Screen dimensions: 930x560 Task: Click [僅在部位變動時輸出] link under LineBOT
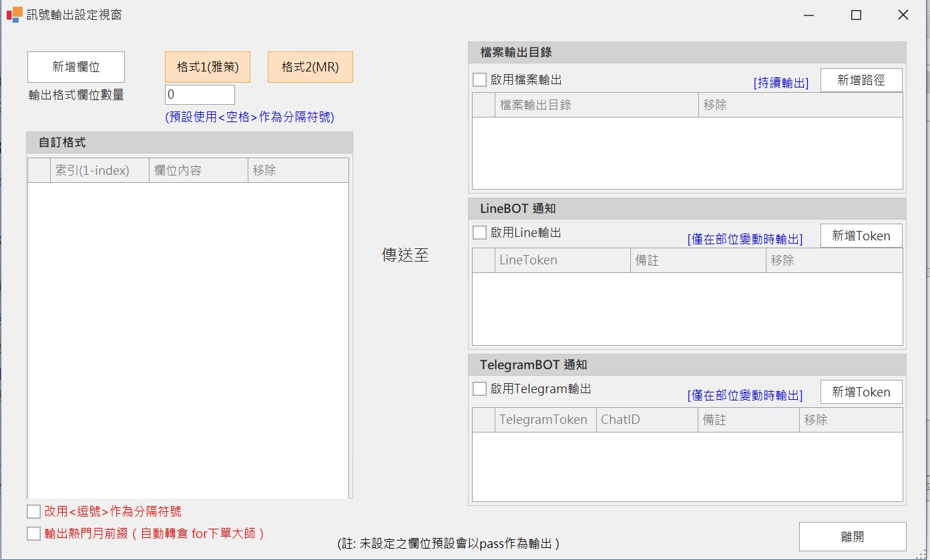pyautogui.click(x=744, y=239)
